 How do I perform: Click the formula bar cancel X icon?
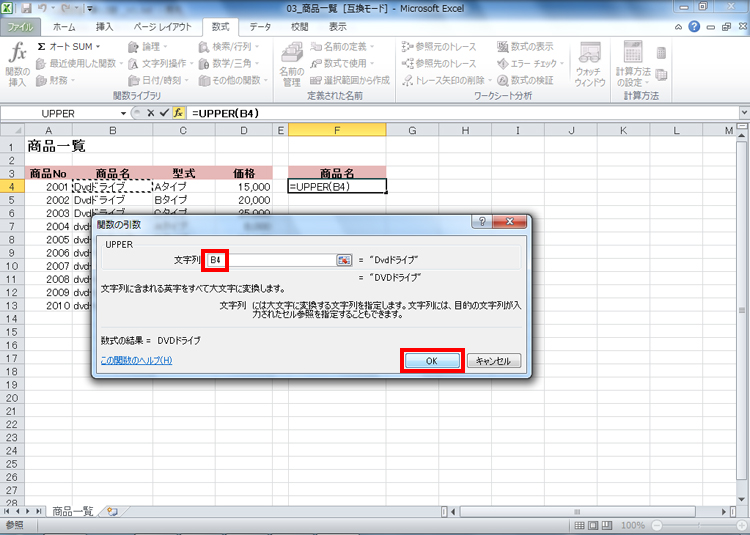pos(151,113)
